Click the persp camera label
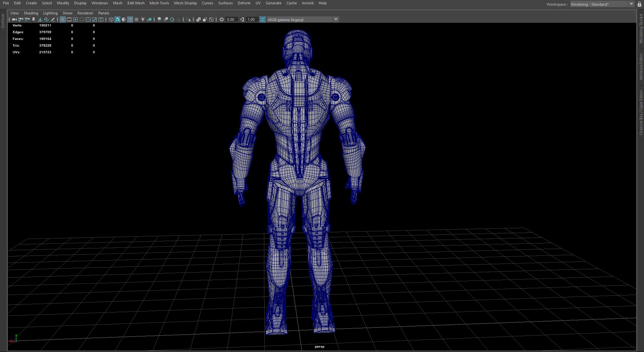The width and height of the screenshot is (644, 352). coord(320,347)
